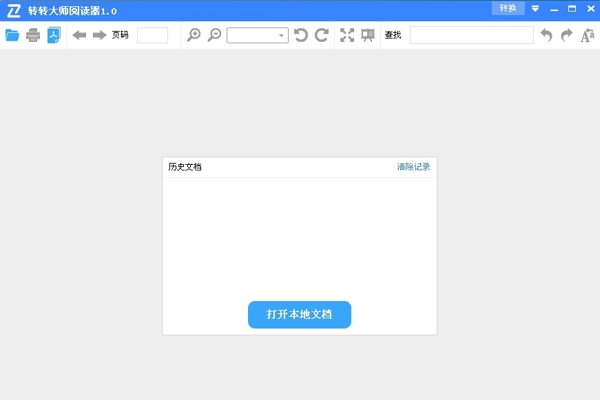Rotate page counterclockwise

click(x=300, y=35)
